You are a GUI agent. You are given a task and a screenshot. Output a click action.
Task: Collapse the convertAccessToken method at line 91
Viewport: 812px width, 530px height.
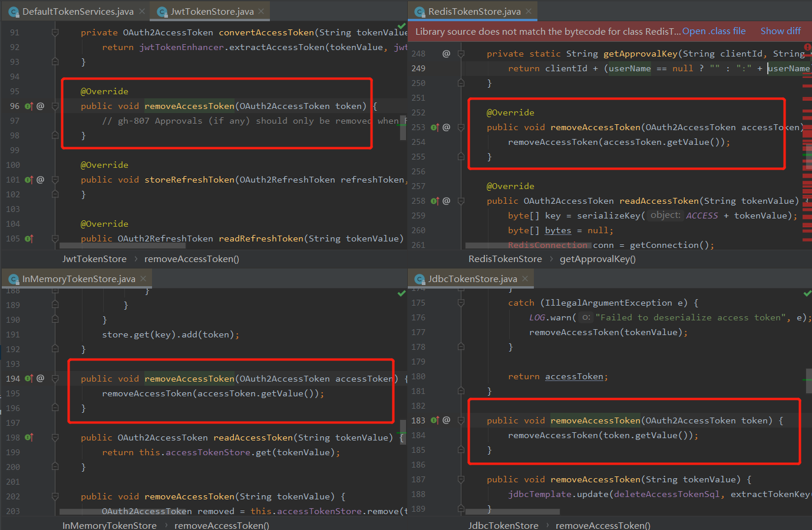(55, 33)
